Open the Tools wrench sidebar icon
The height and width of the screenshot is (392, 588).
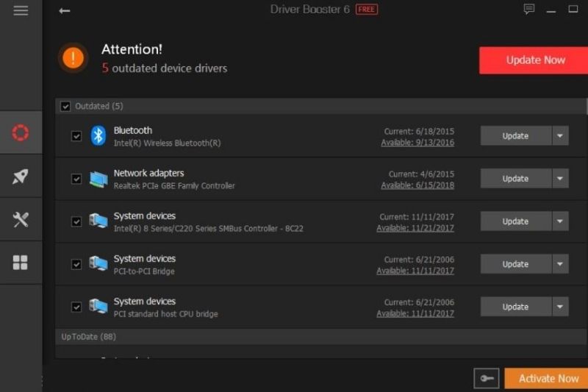pos(21,219)
